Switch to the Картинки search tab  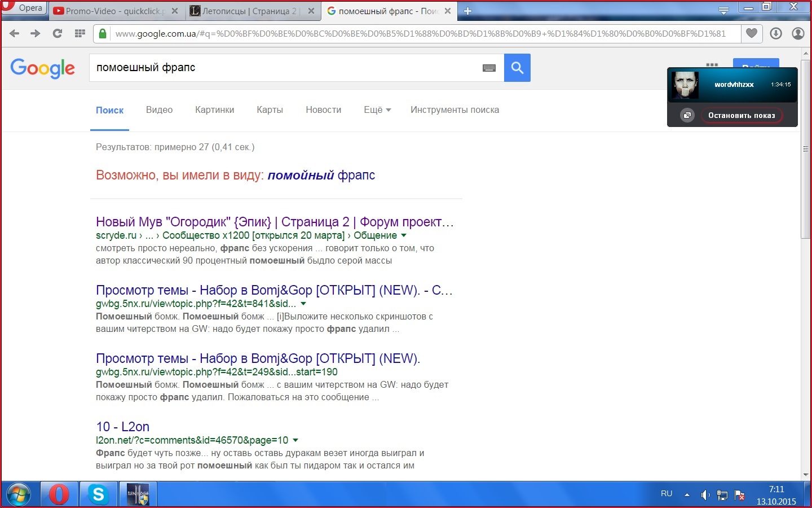point(214,110)
